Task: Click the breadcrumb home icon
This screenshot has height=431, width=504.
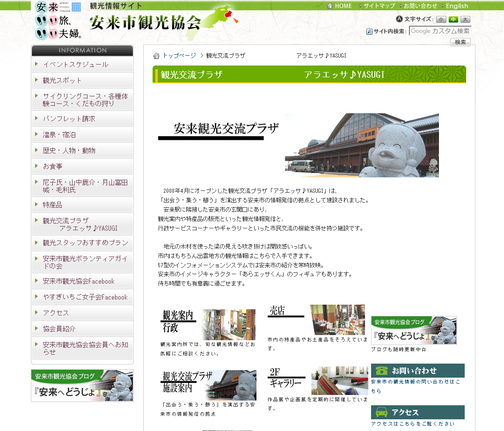Action: pyautogui.click(x=156, y=56)
